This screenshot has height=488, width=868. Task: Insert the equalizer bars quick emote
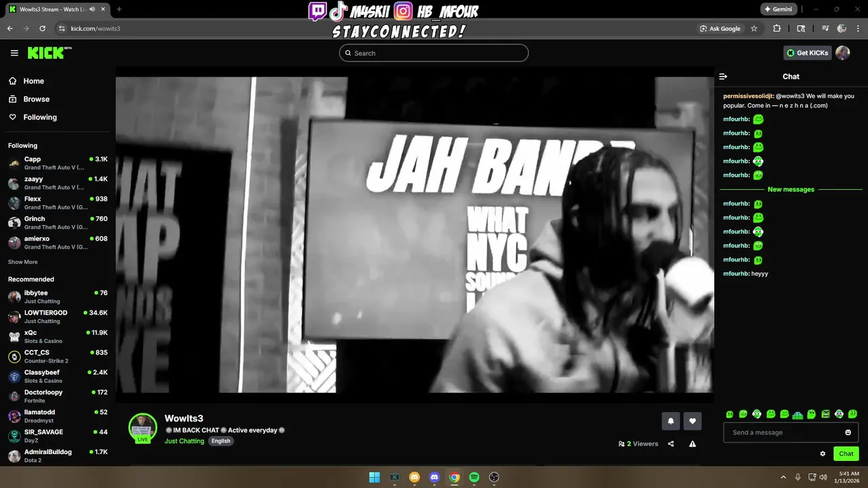[x=798, y=414]
